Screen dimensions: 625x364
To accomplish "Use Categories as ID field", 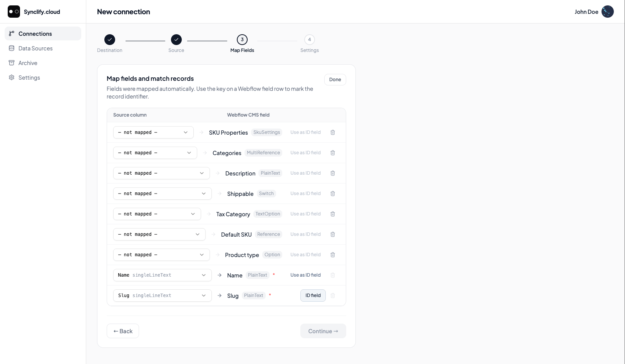I will [305, 153].
